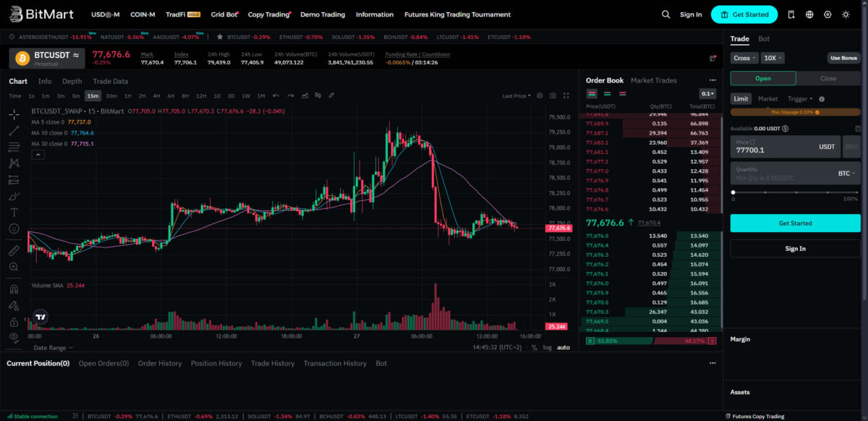
Task: Select the chart pattern drawing tool
Action: 14,163
